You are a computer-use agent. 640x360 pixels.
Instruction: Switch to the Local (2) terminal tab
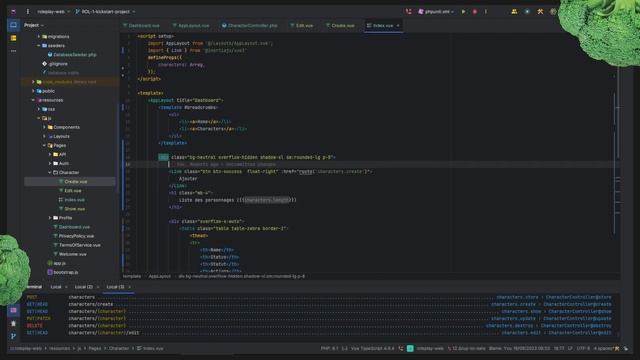tap(84, 287)
